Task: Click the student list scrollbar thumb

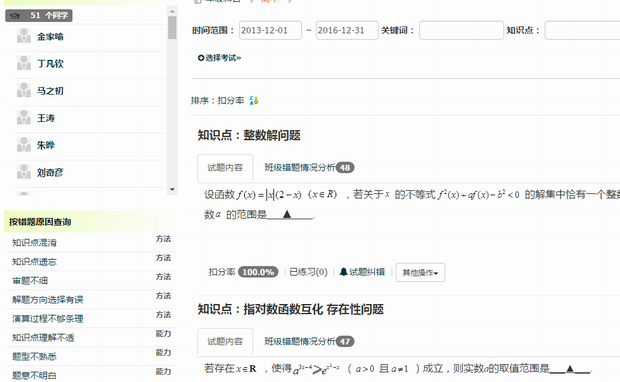Action: point(172,27)
